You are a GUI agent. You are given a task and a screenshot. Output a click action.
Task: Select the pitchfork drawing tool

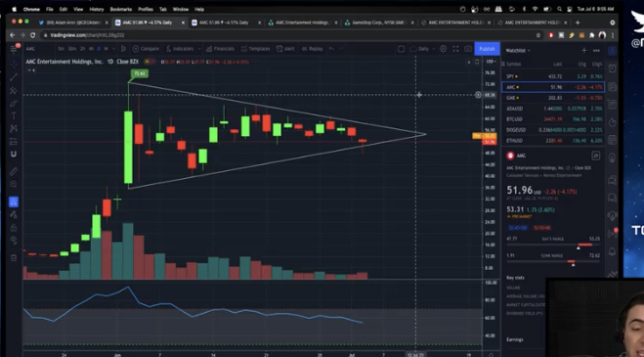pyautogui.click(x=14, y=90)
